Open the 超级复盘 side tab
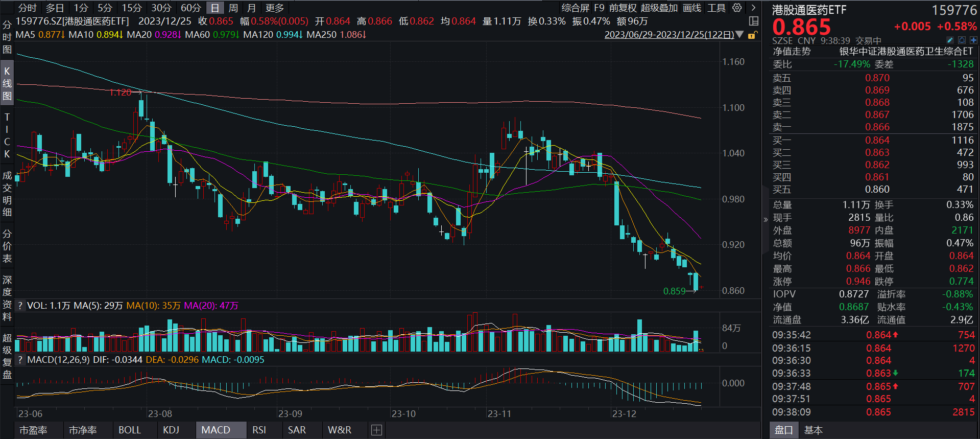The height and width of the screenshot is (439, 980). [x=7, y=356]
